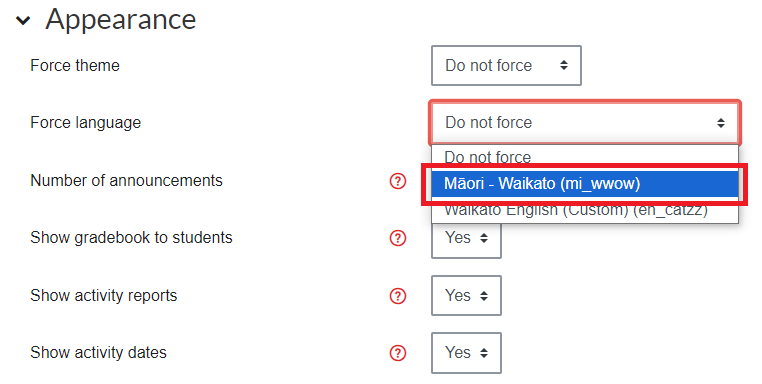Open the Force language select box
The image size is (762, 384).
(585, 122)
